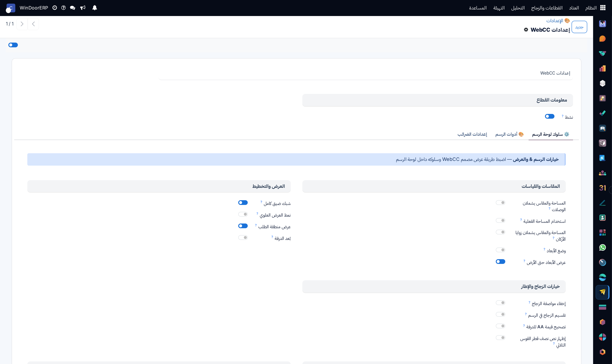612x364 pixels.
Task: Open the dollar invoice app icon
Action: [602, 158]
